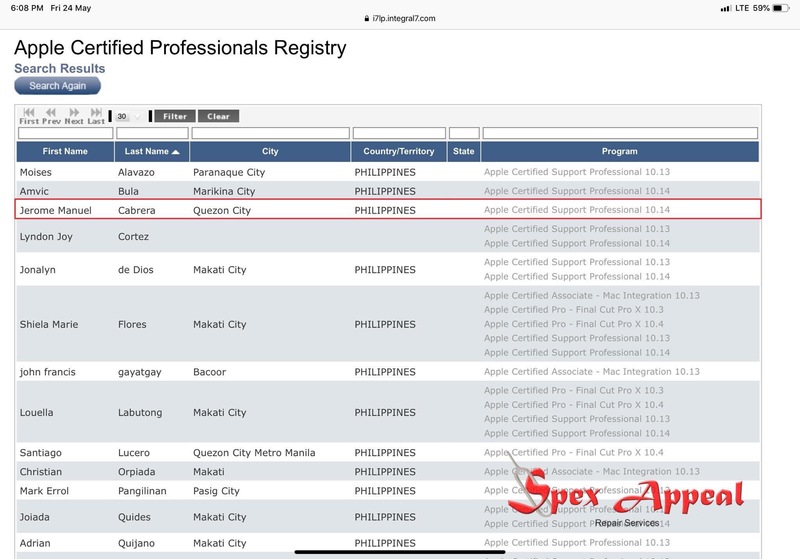This screenshot has height=559, width=800.
Task: Select the Jerome Manuel Cabrera row
Action: click(x=388, y=210)
